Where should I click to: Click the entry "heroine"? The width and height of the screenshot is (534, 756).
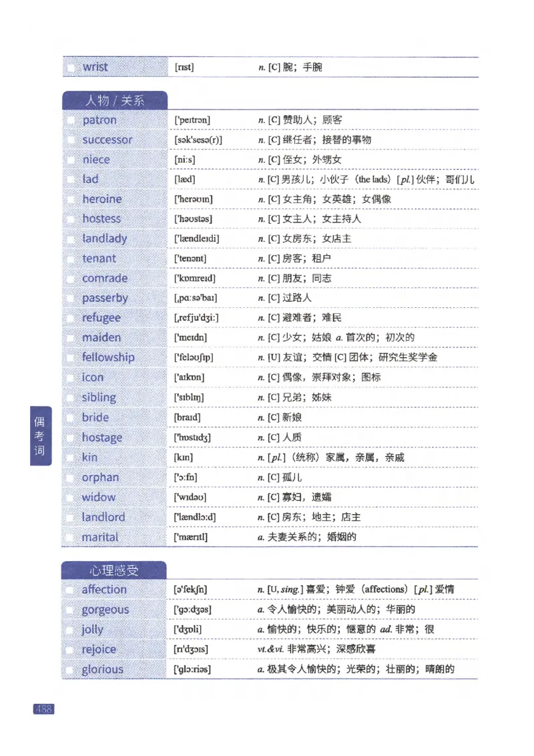click(101, 199)
